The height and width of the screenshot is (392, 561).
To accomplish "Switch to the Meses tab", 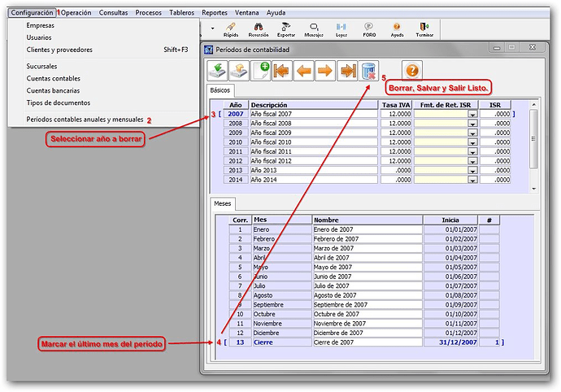I will click(222, 203).
